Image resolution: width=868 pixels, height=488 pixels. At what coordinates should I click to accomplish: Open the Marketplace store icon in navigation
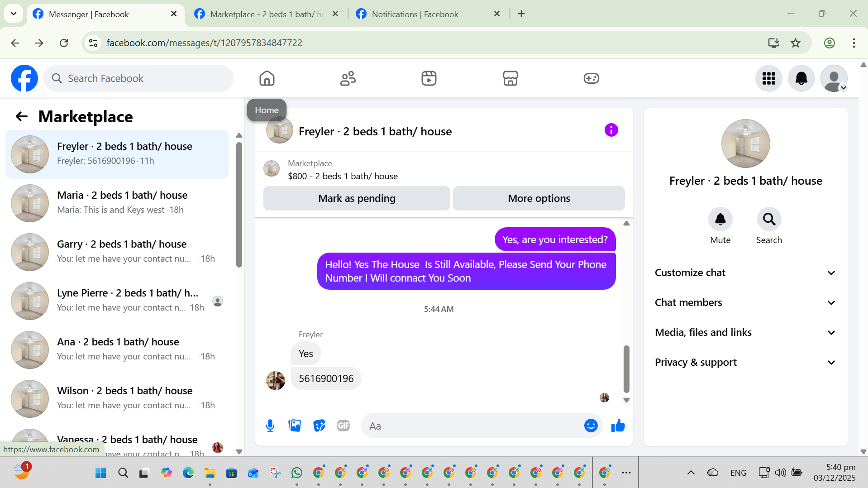pyautogui.click(x=510, y=78)
